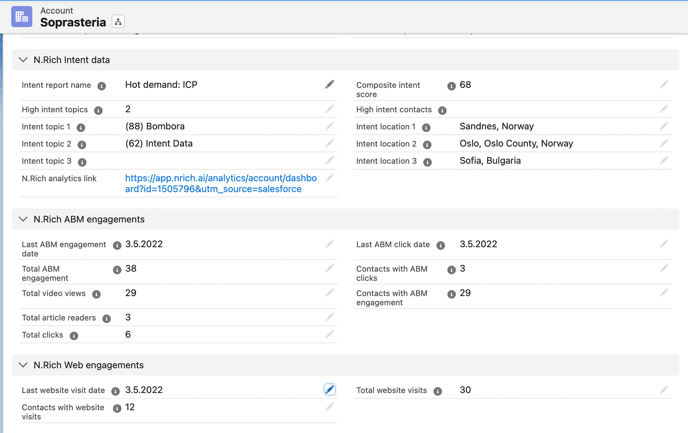Click the Account building icon beside Soprasteria
Viewport: 688px width, 433px height.
coord(22,17)
